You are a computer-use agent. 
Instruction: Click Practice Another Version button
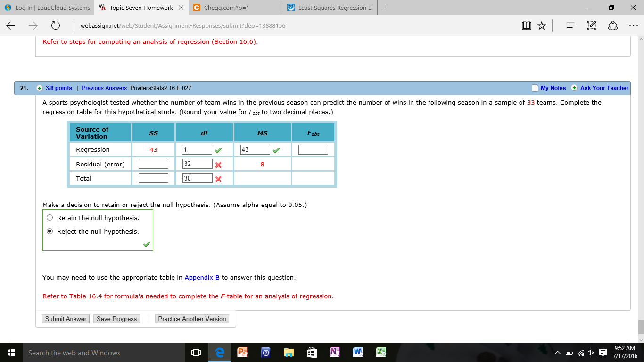pos(192,319)
